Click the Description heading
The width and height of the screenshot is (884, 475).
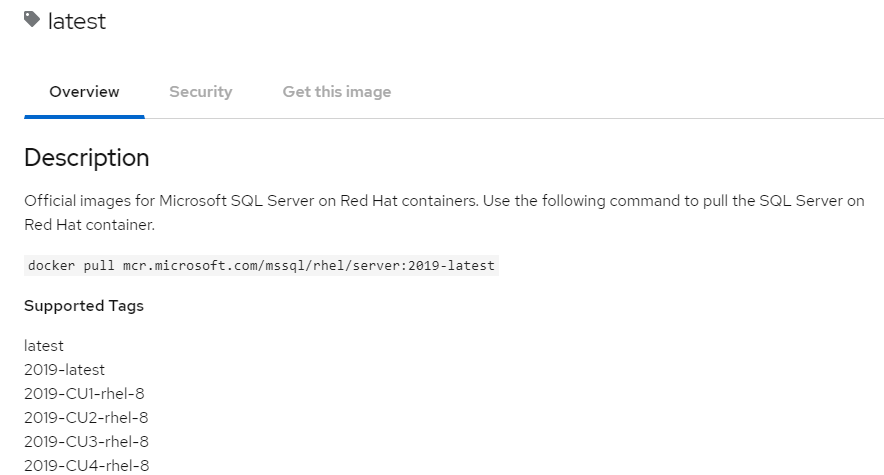tap(87, 158)
